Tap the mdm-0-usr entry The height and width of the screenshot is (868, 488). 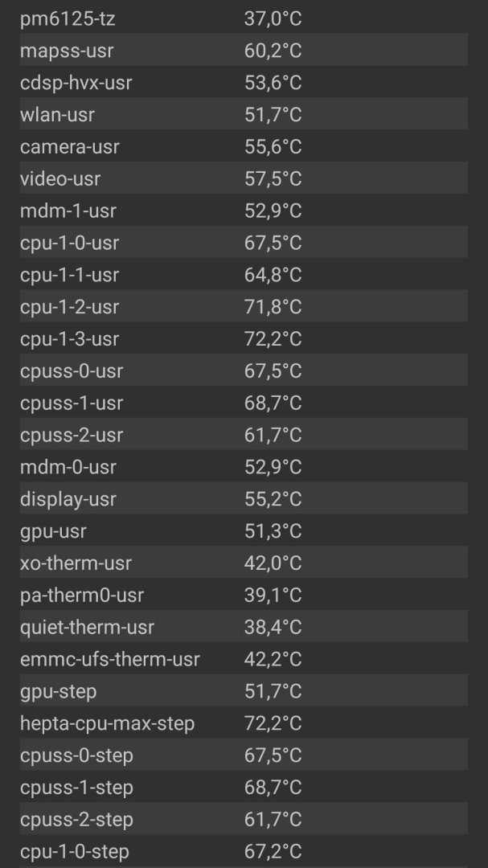244,467
